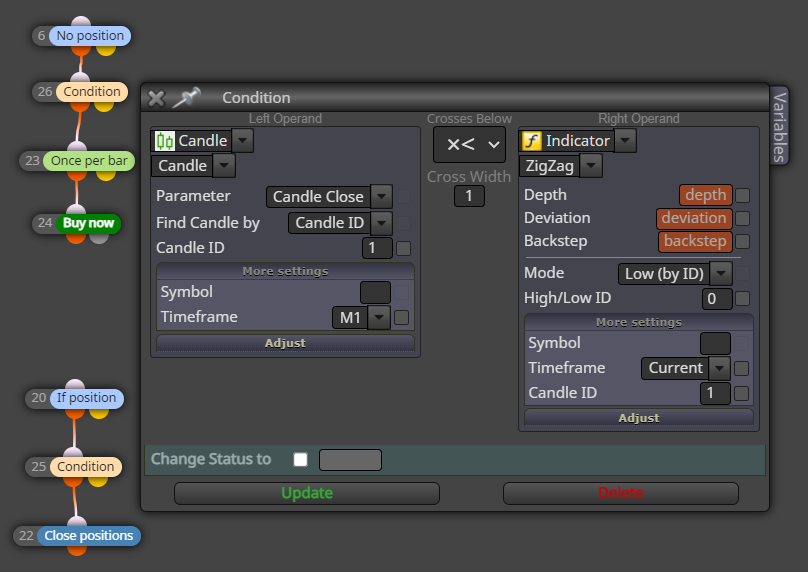Image resolution: width=808 pixels, height=572 pixels.
Task: Click the left Candle ID value field
Action: (x=377, y=248)
